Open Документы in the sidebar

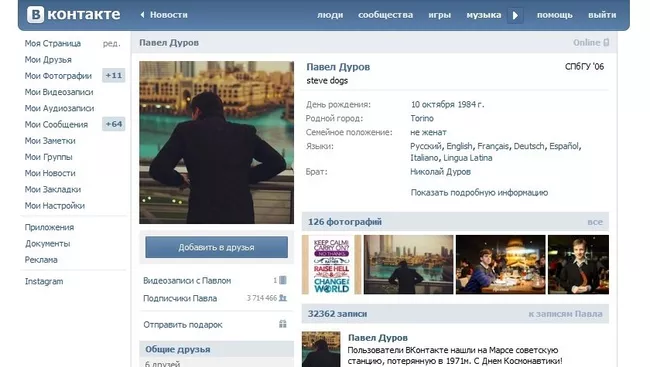click(47, 243)
